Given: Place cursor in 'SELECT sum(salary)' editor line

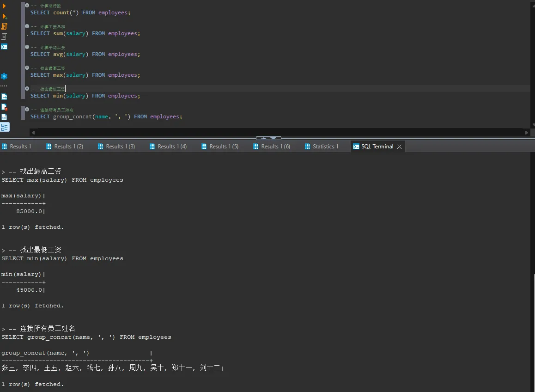Looking at the screenshot, I should [85, 33].
